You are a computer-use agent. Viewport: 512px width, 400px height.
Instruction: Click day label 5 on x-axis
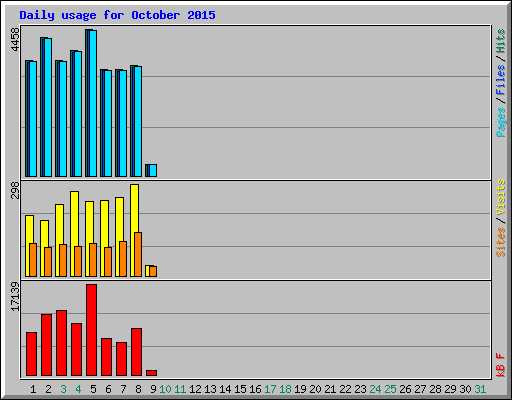pos(93,389)
